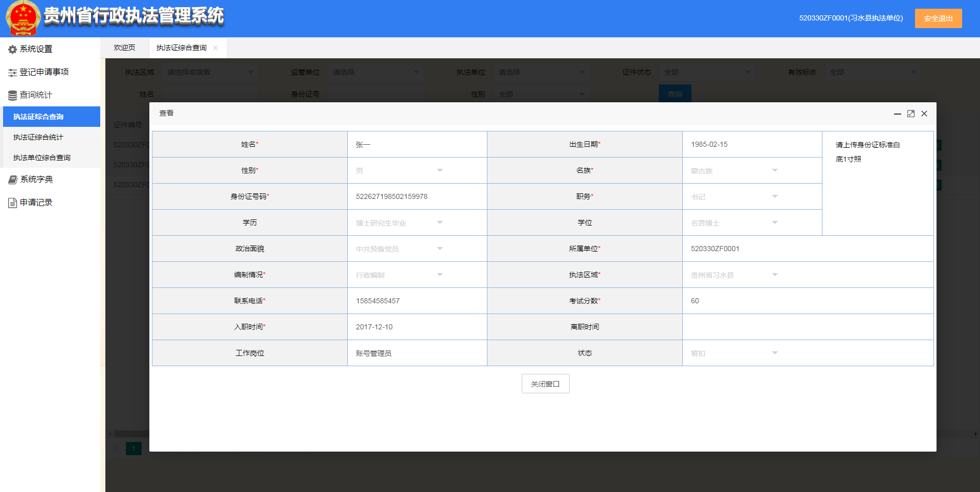Click the 入职时间 field 2017-12-10
Viewport: 980px width, 492px height.
417,327
